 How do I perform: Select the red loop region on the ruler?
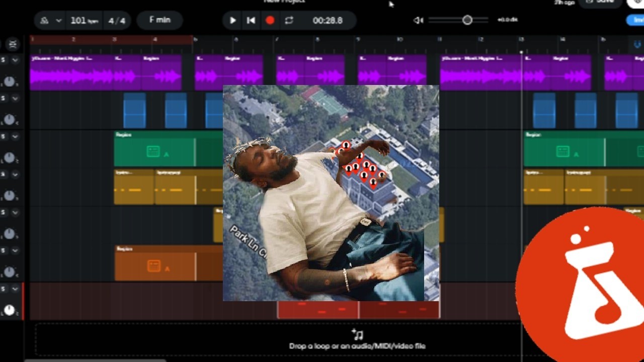pyautogui.click(x=111, y=39)
